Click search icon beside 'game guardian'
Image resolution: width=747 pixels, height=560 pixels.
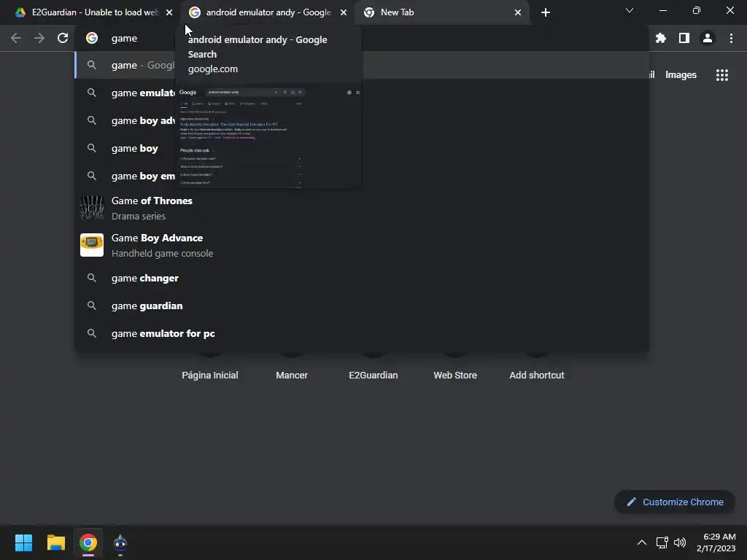pos(92,306)
